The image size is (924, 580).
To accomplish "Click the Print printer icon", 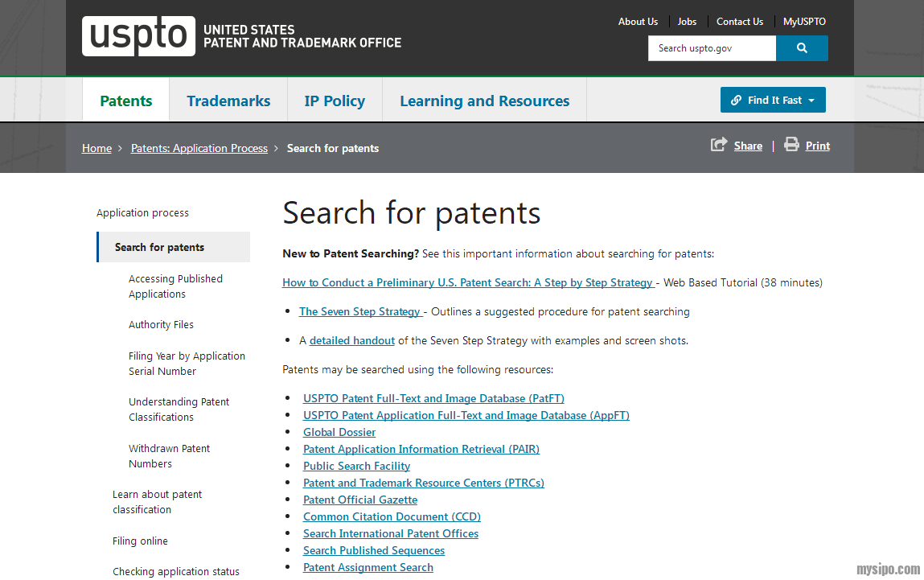I will 791,145.
